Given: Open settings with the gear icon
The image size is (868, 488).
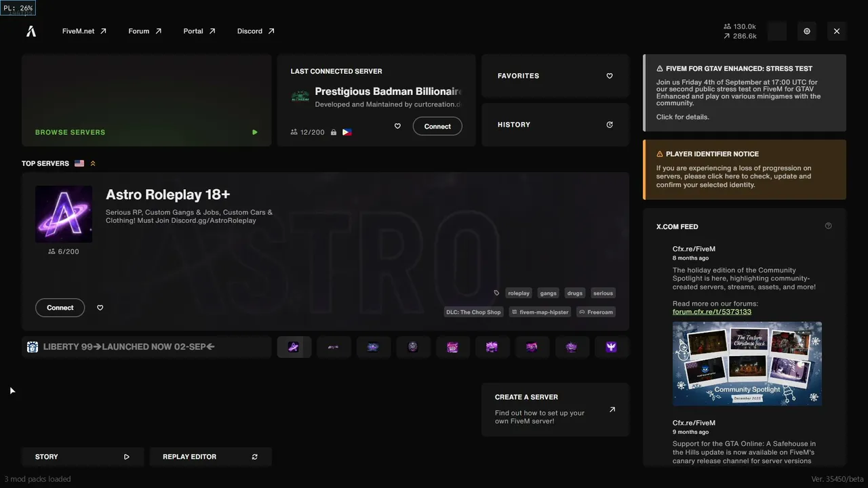Looking at the screenshot, I should tap(807, 31).
